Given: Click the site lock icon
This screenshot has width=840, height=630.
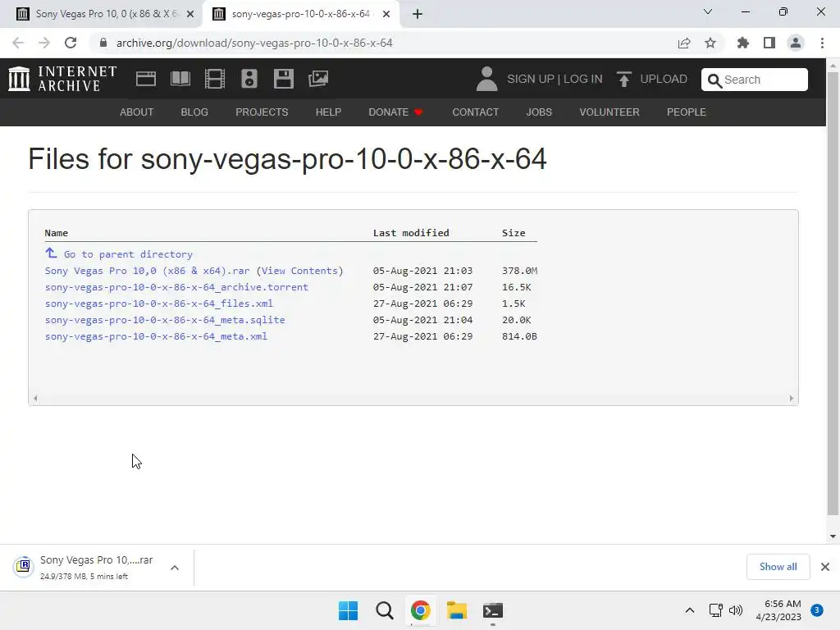Looking at the screenshot, I should (x=103, y=43).
